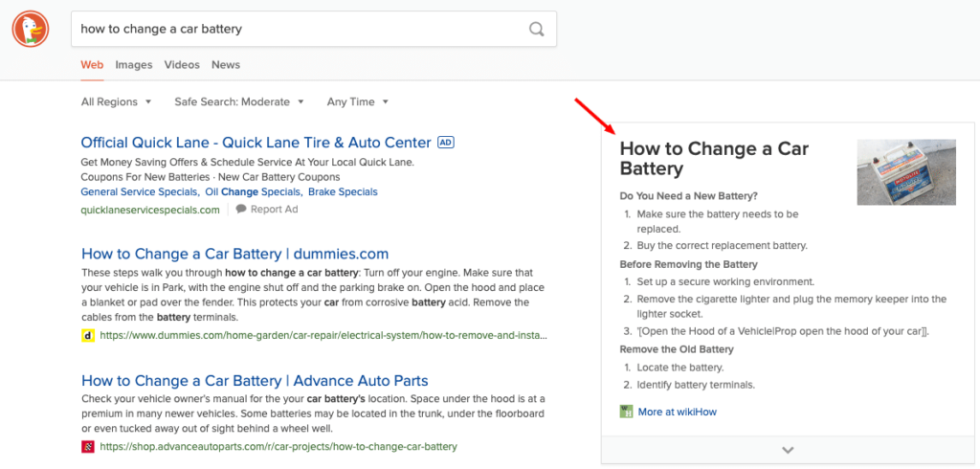
Task: Click More at wikiHow link
Action: (x=677, y=412)
